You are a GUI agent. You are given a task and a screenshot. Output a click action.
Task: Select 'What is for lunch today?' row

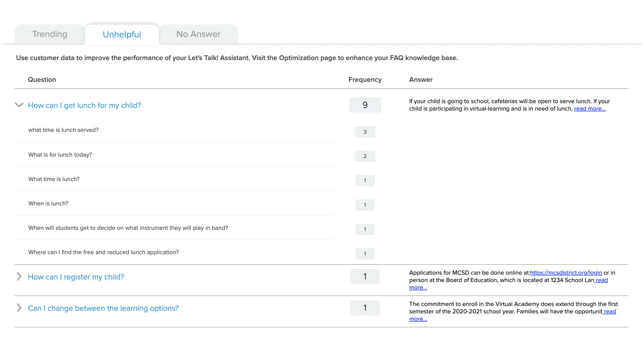coord(60,155)
